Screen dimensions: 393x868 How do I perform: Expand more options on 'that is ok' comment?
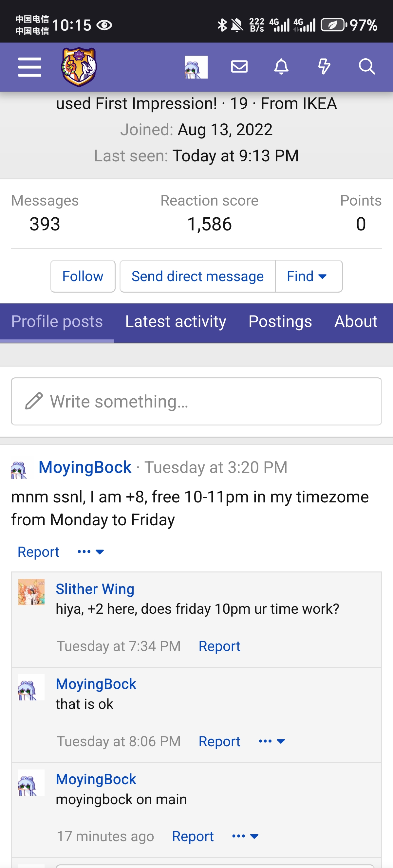(272, 741)
